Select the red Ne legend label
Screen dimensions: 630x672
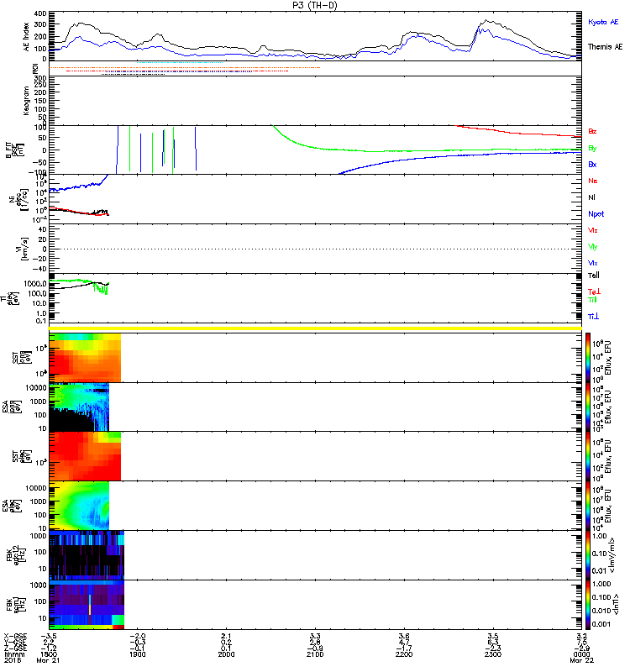pyautogui.click(x=593, y=181)
